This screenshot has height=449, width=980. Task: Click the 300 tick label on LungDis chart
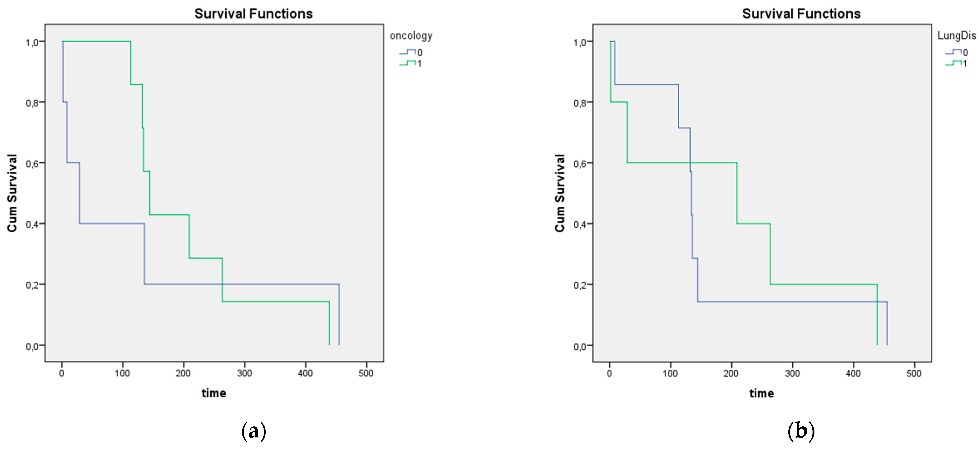pyautogui.click(x=792, y=373)
